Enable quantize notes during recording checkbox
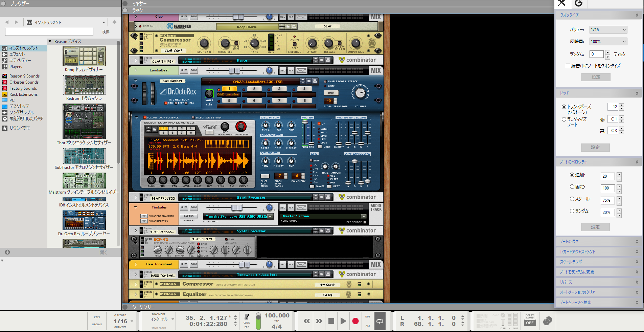The image size is (644, 332). coord(568,66)
